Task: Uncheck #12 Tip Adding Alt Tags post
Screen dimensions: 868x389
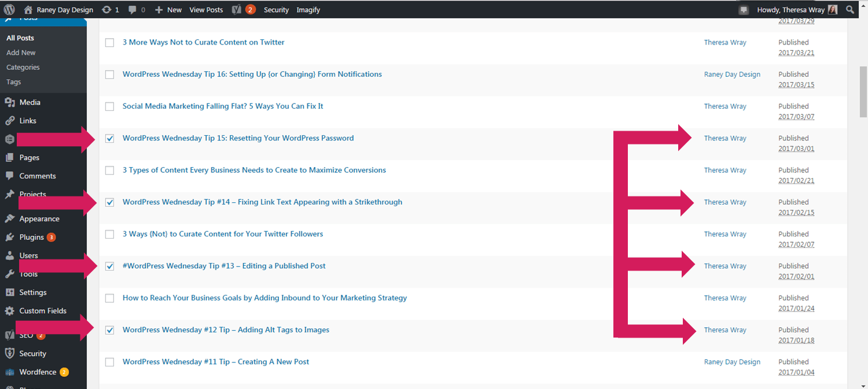Action: point(110,330)
